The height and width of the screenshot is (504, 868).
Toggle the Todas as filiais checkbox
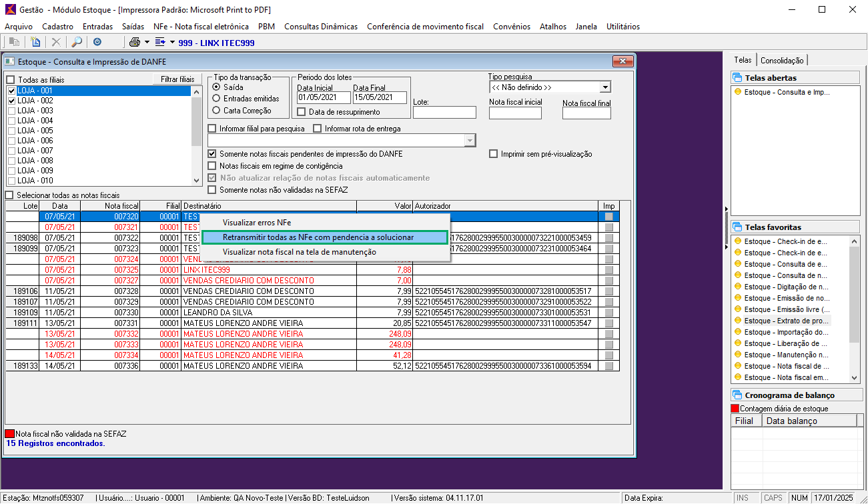pyautogui.click(x=11, y=79)
